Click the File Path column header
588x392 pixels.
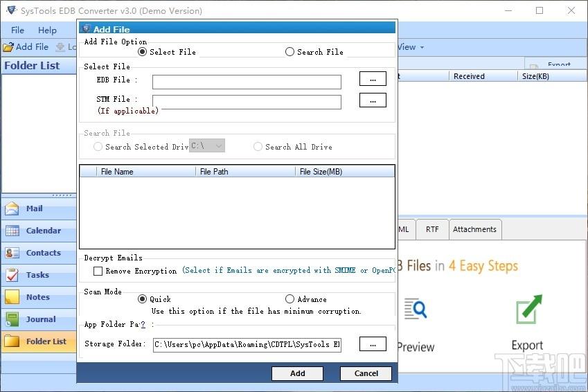(x=246, y=172)
